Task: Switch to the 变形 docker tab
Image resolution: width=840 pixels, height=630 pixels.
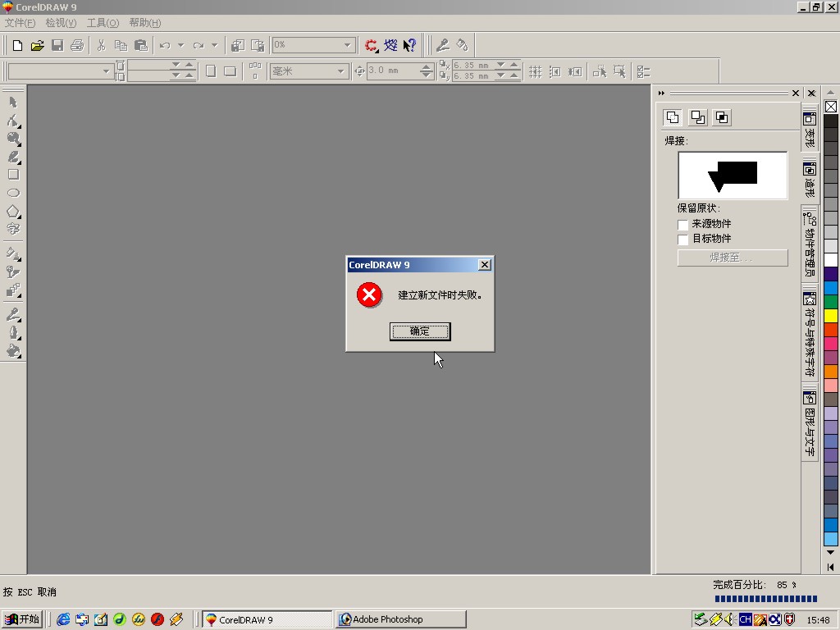Action: (810, 130)
